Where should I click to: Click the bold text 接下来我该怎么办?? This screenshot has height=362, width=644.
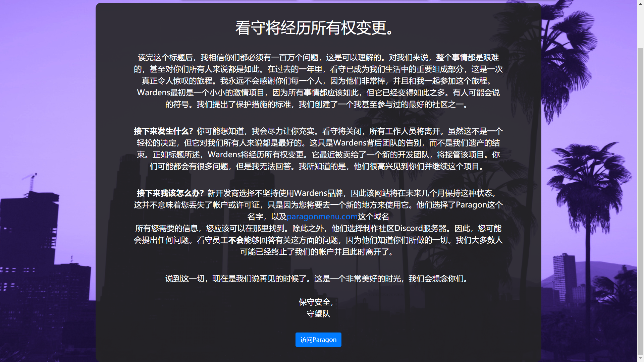(x=170, y=193)
